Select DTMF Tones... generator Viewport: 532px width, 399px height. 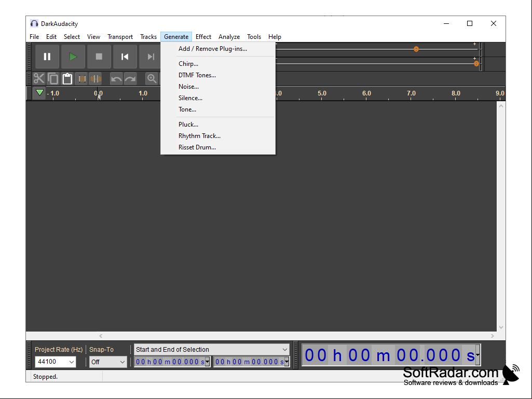(218, 75)
